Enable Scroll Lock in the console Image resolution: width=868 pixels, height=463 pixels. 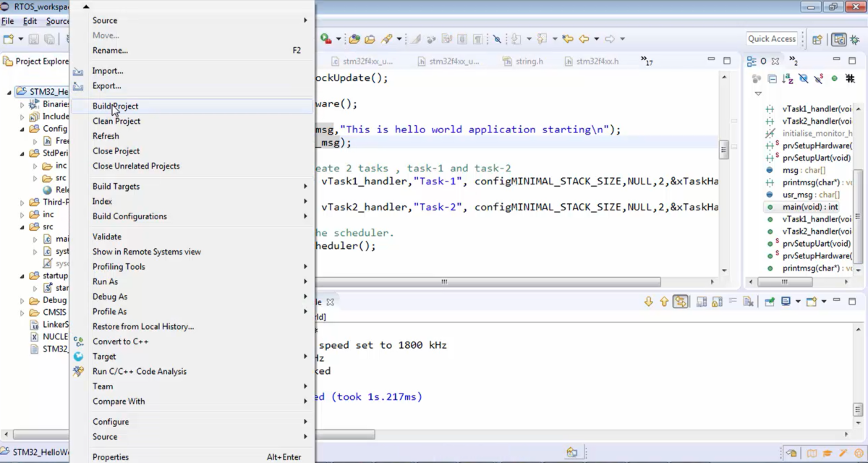point(717,302)
